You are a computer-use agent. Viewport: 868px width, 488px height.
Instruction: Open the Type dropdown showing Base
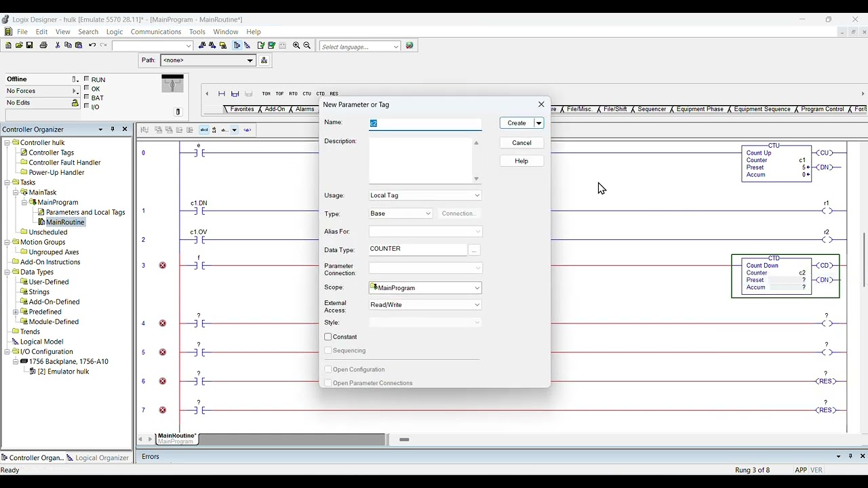click(x=401, y=213)
